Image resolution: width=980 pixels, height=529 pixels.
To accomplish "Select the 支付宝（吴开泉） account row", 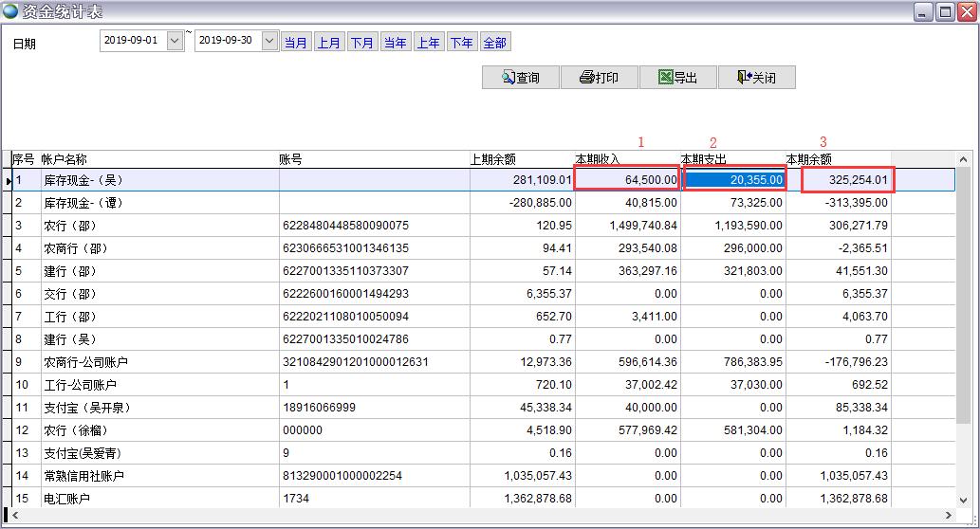I will pyautogui.click(x=87, y=408).
